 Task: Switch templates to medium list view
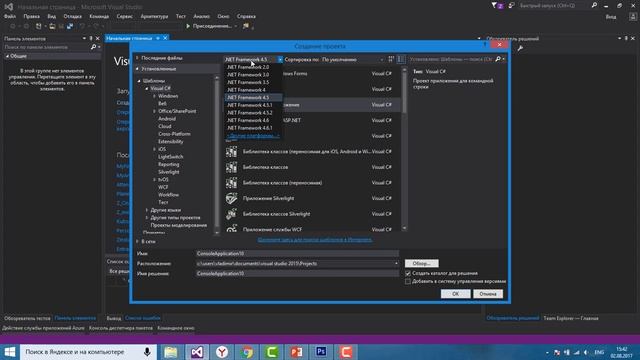click(x=401, y=59)
